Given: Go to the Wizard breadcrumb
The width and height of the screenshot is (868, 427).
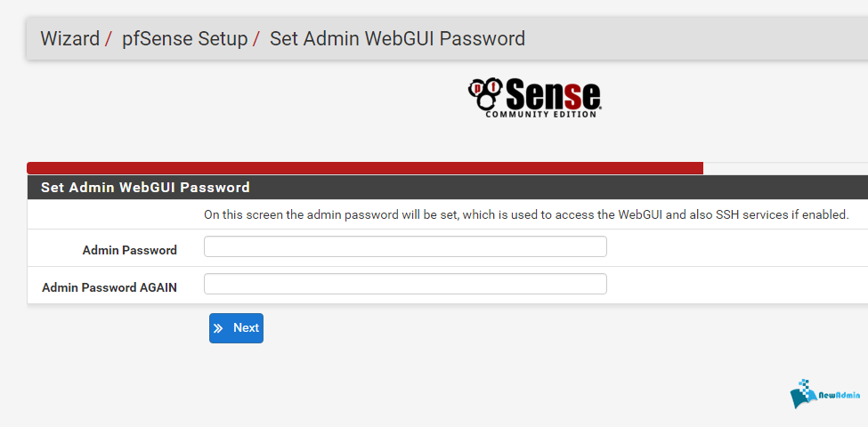Looking at the screenshot, I should (x=69, y=39).
